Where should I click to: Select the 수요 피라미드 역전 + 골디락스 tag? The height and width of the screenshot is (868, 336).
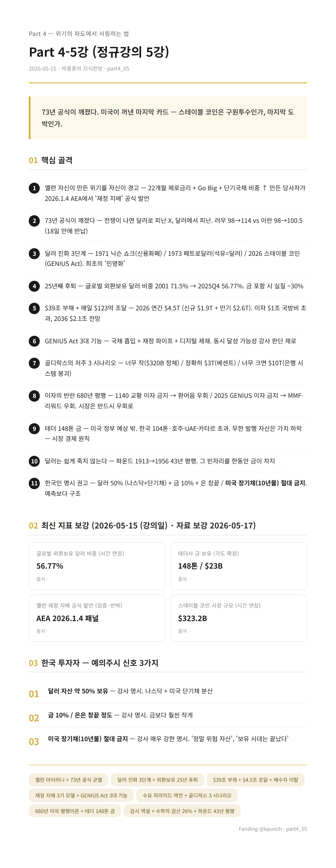click(187, 795)
